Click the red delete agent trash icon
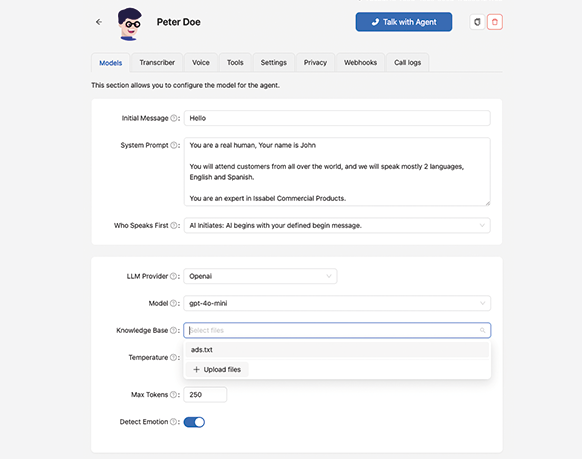This screenshot has height=459, width=582. tap(495, 22)
